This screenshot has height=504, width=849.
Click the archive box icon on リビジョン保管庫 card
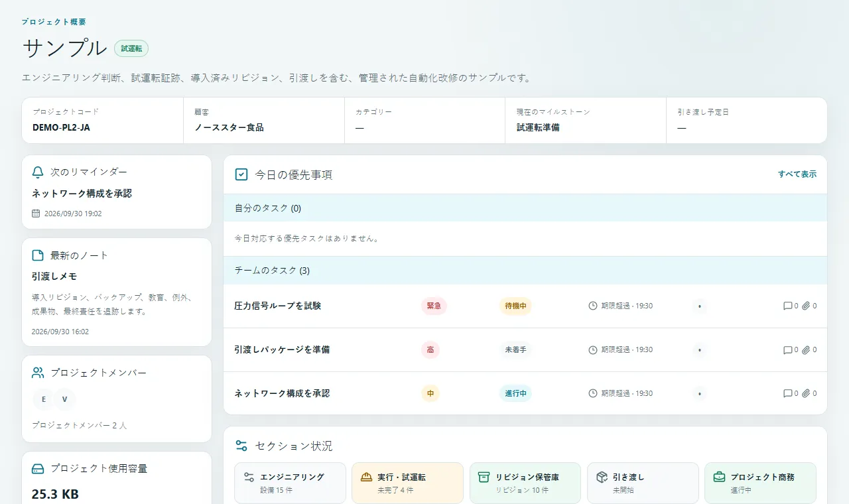484,477
